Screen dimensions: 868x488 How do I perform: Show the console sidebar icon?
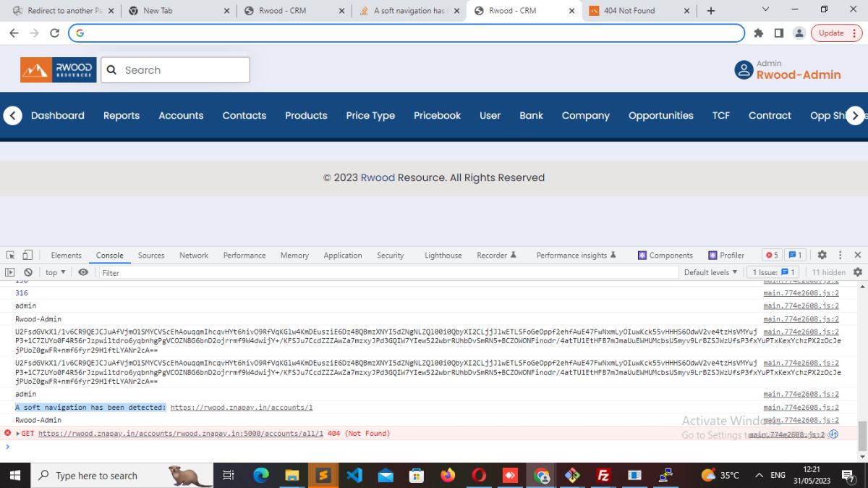10,272
